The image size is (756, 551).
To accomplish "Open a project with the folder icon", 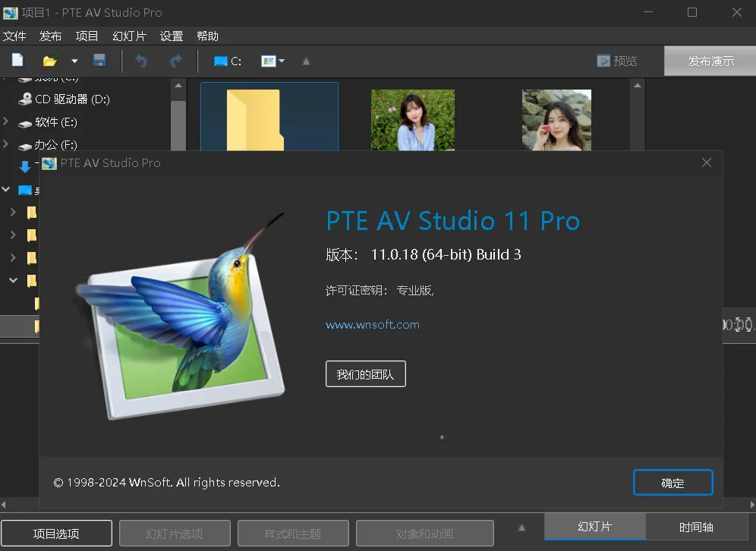I will 49,61.
